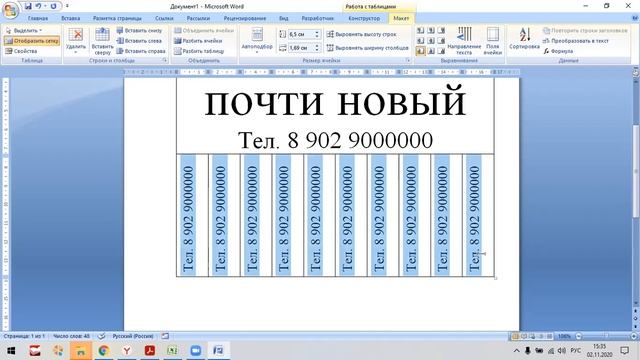Screen dimensions: 640x360
Task: Click the Число слов: 48 status entry
Action: pos(71,336)
